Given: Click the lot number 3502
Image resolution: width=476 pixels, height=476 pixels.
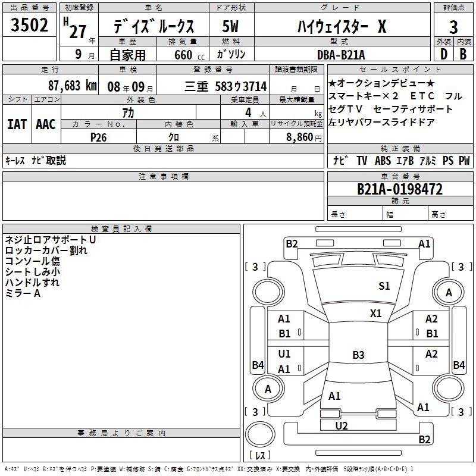Looking at the screenshot, I should 29,27.
